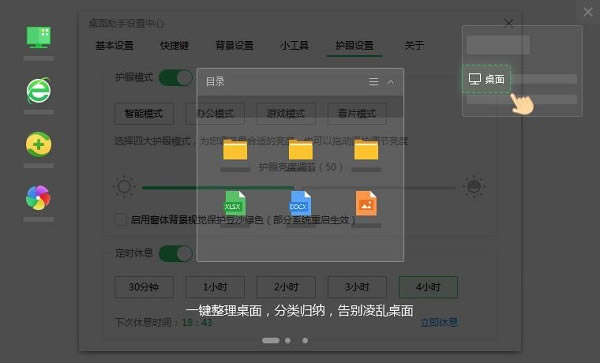Toggle the 护眼模式 switch

tap(176, 78)
